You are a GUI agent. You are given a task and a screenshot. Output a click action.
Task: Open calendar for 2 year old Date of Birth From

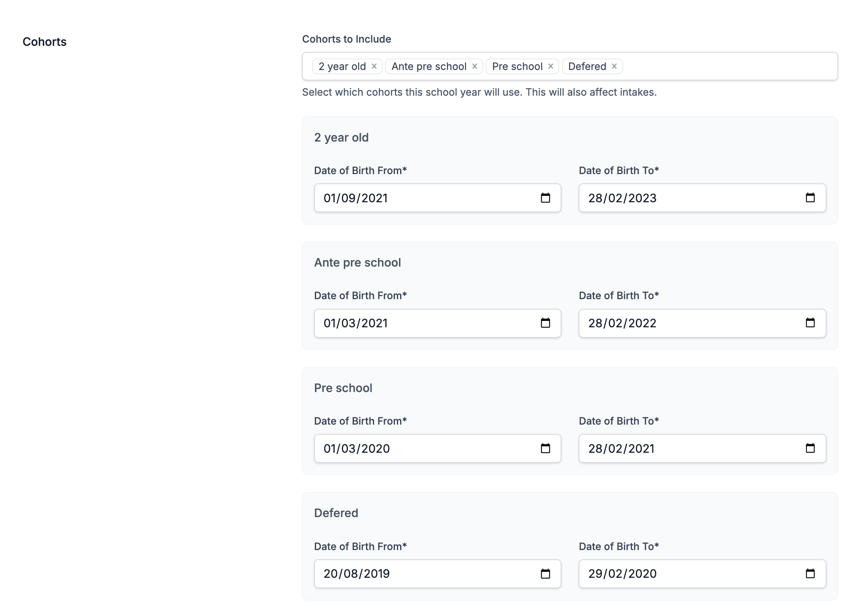[x=545, y=198]
